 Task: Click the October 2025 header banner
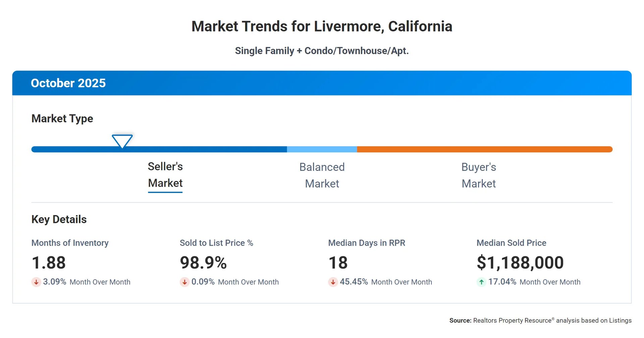pos(322,83)
